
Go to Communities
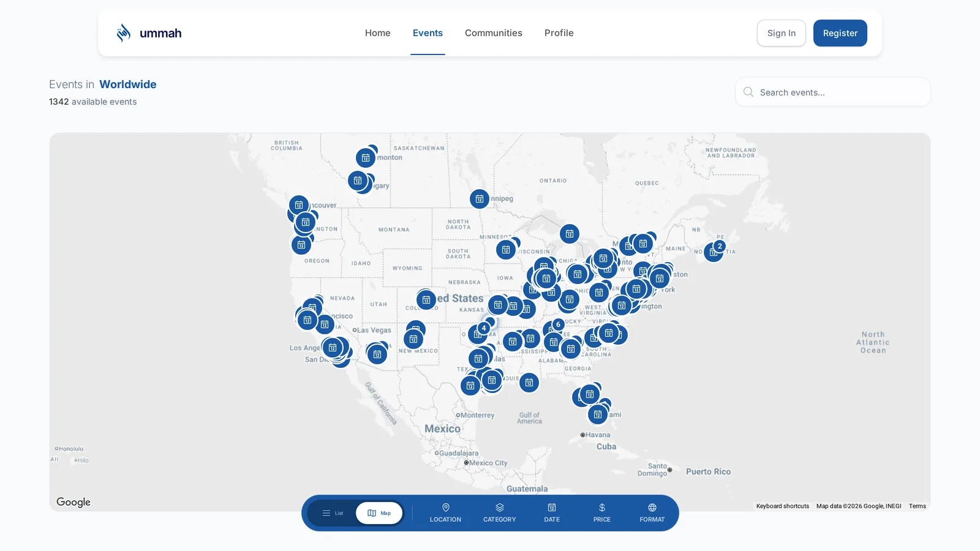494,33
